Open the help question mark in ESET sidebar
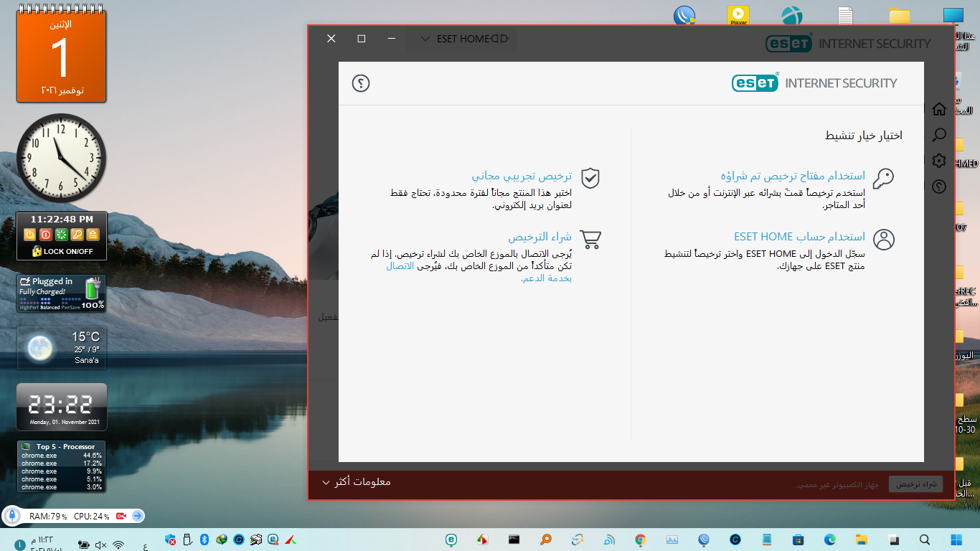The image size is (980, 551). click(938, 187)
